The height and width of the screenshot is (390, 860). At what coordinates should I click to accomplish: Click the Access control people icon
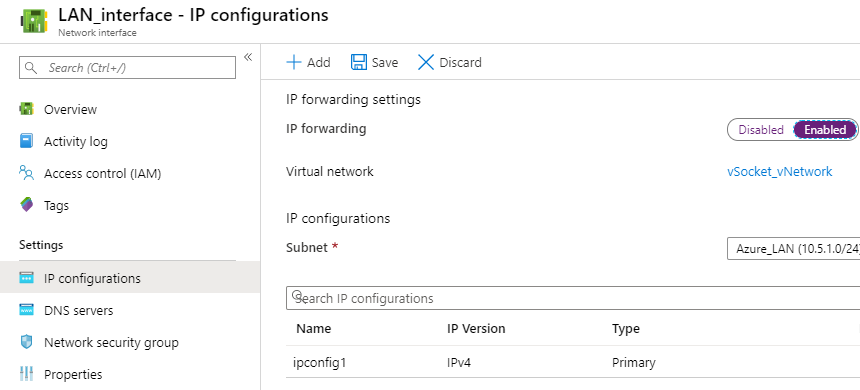point(26,173)
